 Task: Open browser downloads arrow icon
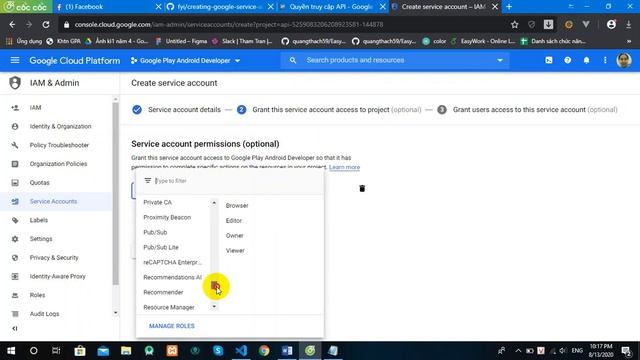point(629,24)
